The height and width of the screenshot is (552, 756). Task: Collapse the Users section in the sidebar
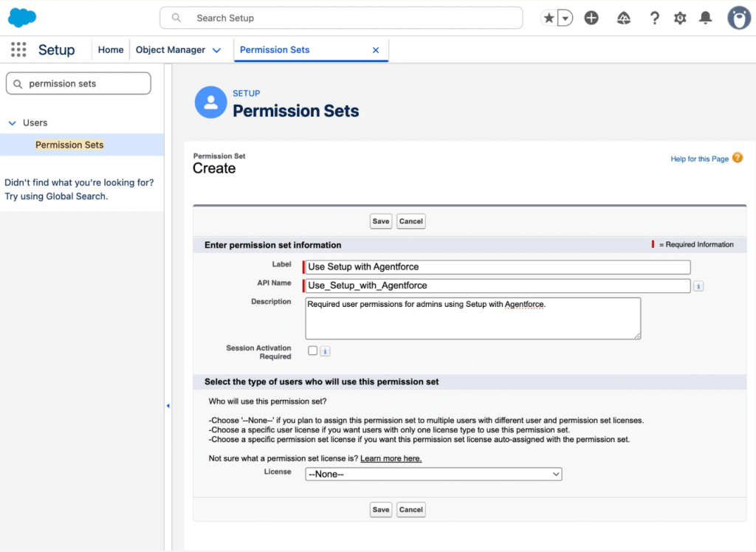(x=12, y=123)
